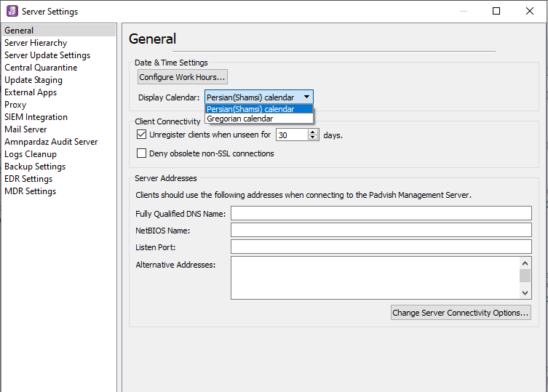Click Alternative Addresses scrollbar thumb

tap(525, 276)
